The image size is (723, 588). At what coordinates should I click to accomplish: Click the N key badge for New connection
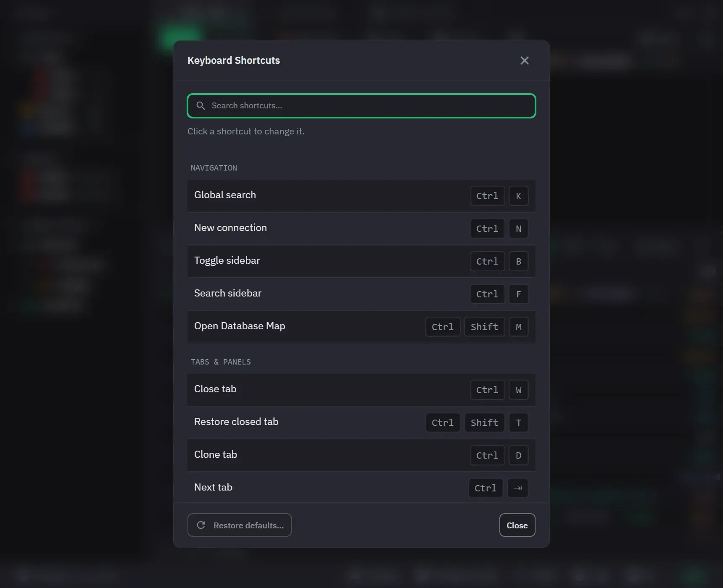518,228
